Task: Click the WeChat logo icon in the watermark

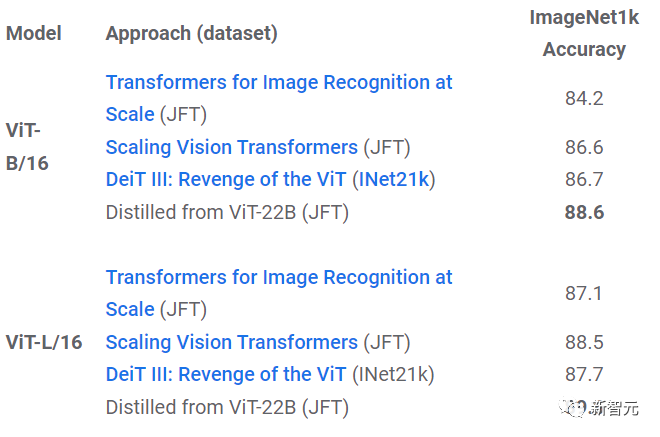Action: tap(575, 408)
